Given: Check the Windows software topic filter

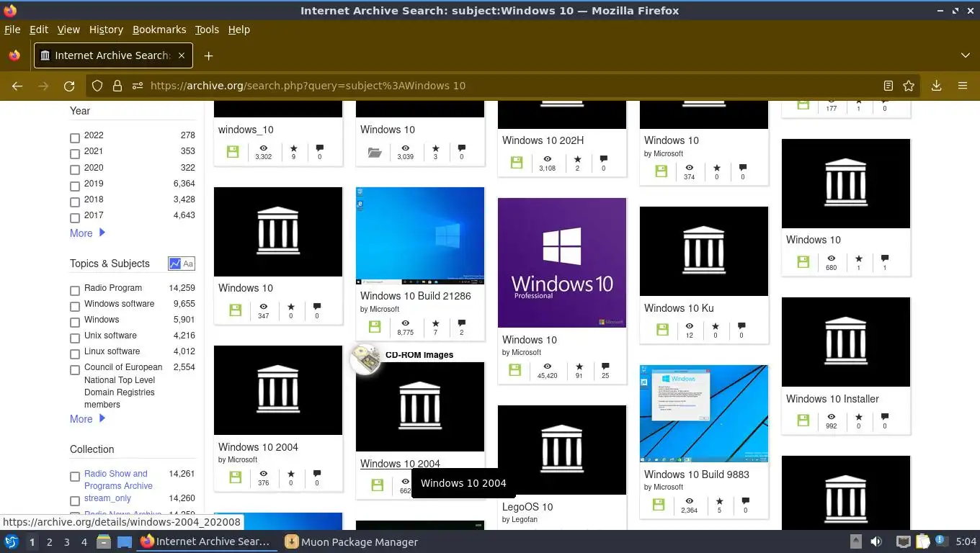Looking at the screenshot, I should [x=75, y=306].
